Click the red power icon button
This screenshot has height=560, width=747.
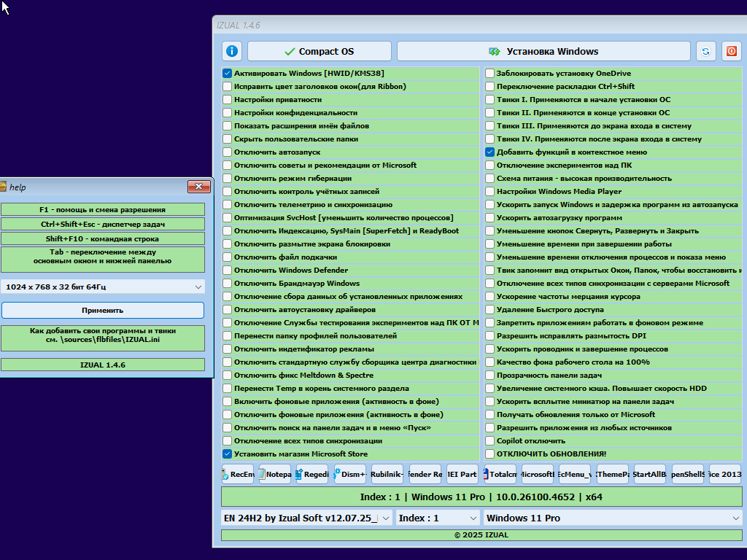point(732,51)
